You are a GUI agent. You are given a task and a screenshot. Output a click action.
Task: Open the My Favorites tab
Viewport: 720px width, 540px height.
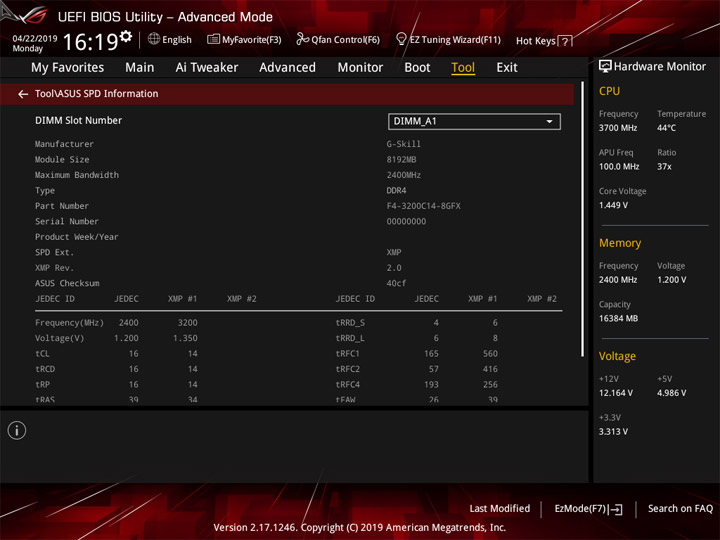[68, 68]
